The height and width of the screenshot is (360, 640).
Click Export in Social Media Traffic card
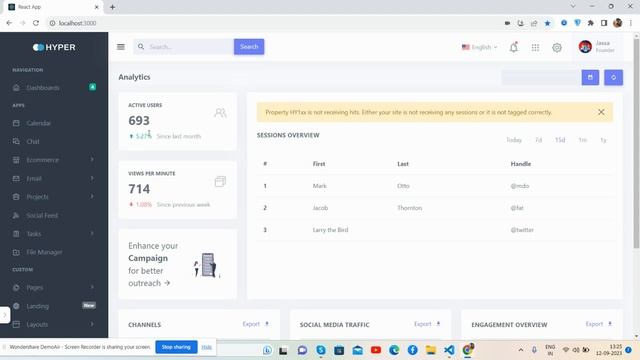pyautogui.click(x=427, y=324)
